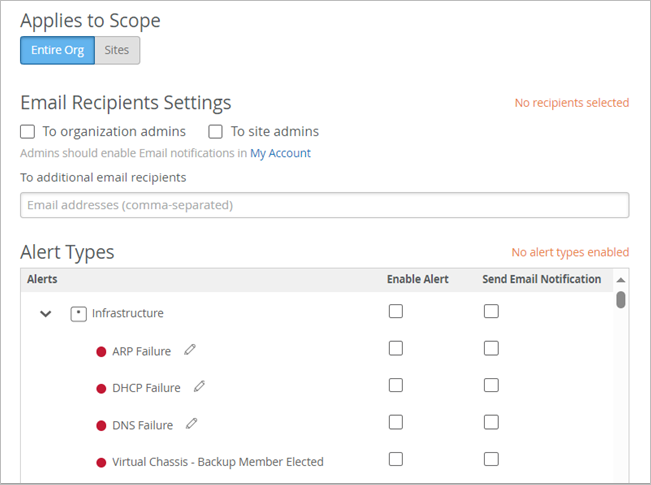Click red severity dot beside DHCP Failure
This screenshot has width=651, height=485.
pyautogui.click(x=101, y=389)
